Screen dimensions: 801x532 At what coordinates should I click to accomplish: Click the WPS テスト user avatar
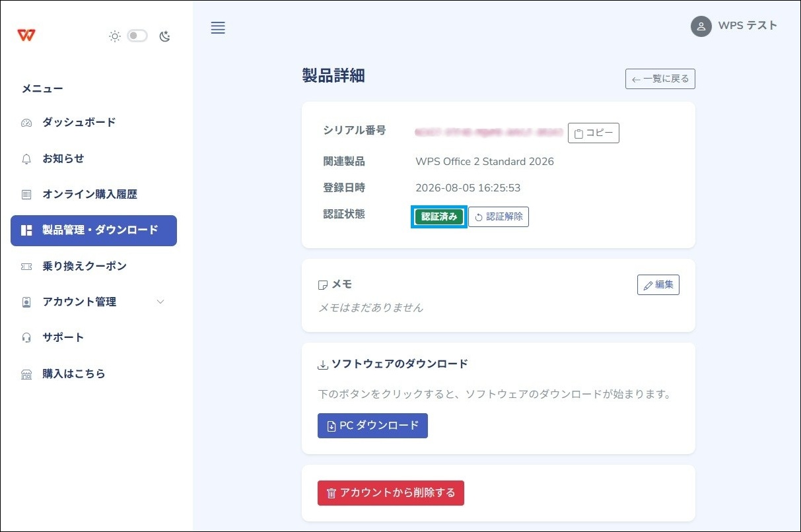(701, 26)
